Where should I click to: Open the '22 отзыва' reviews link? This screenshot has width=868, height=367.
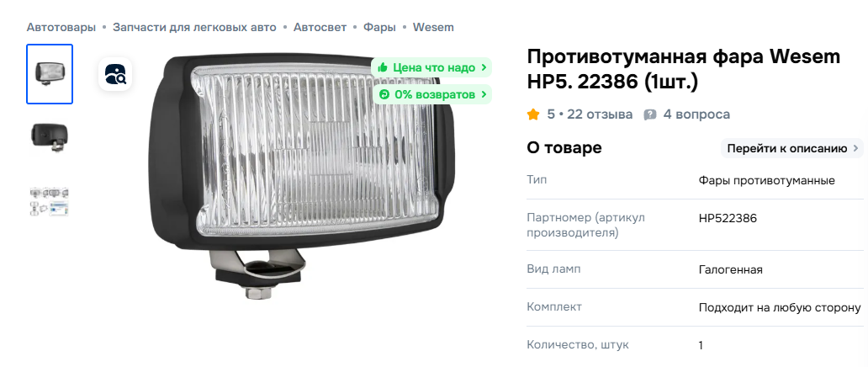[x=600, y=114]
